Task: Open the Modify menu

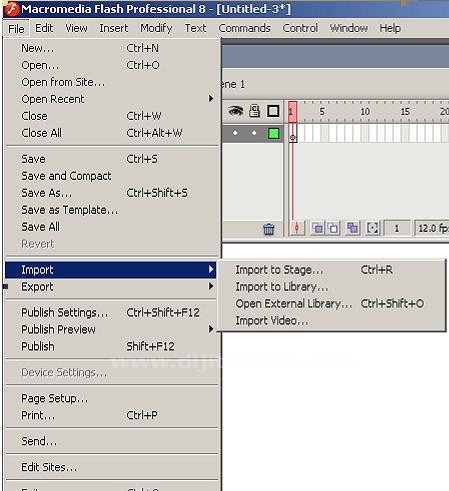Action: pyautogui.click(x=156, y=28)
